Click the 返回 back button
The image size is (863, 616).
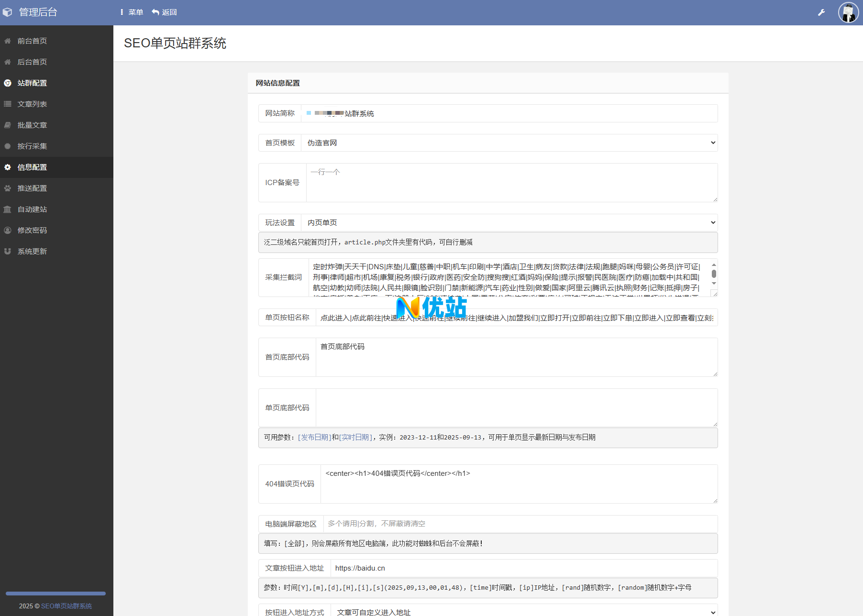[x=165, y=12]
